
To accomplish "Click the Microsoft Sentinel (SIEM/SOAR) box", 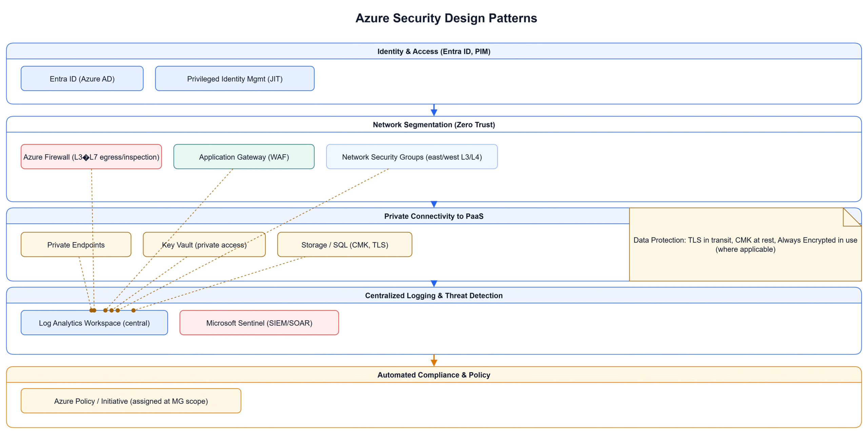I will click(259, 323).
